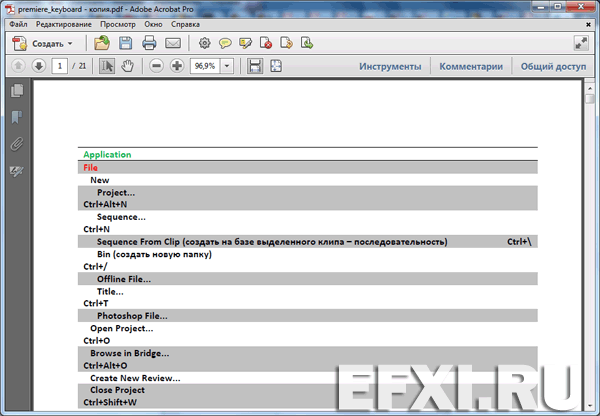Click the Close Project entry
The width and height of the screenshot is (600, 416).
tap(117, 390)
